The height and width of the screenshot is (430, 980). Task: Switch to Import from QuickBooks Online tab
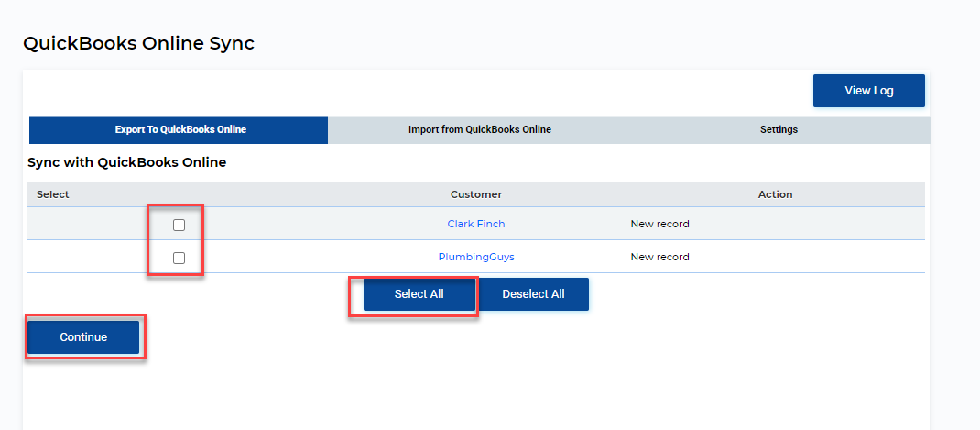coord(479,130)
